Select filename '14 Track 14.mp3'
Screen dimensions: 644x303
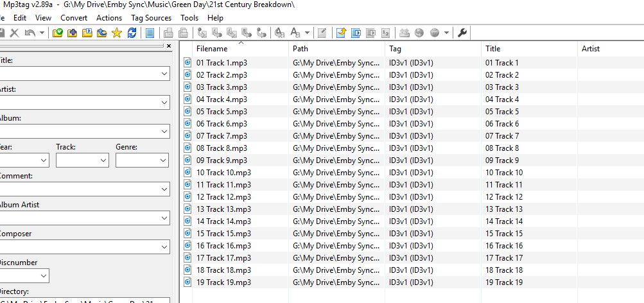click(x=224, y=221)
